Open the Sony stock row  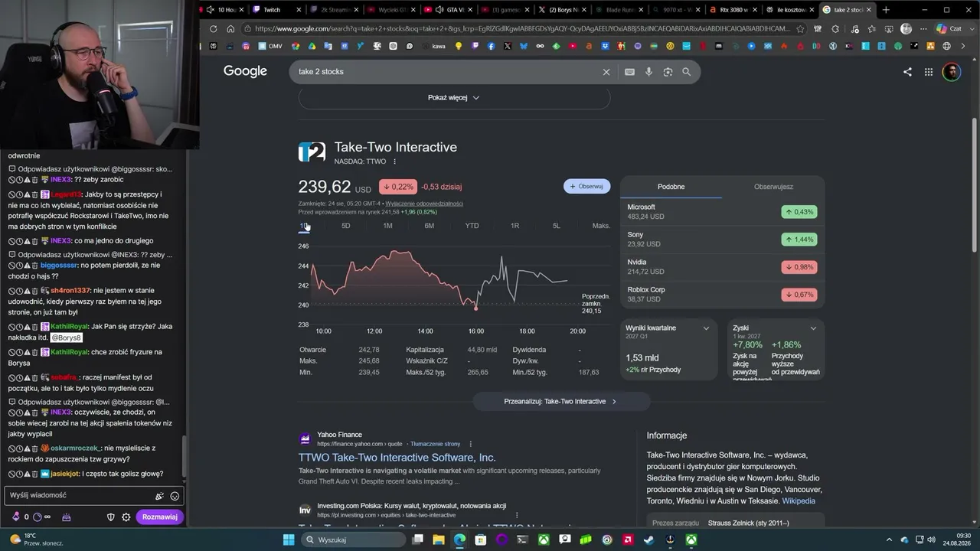[x=722, y=240]
